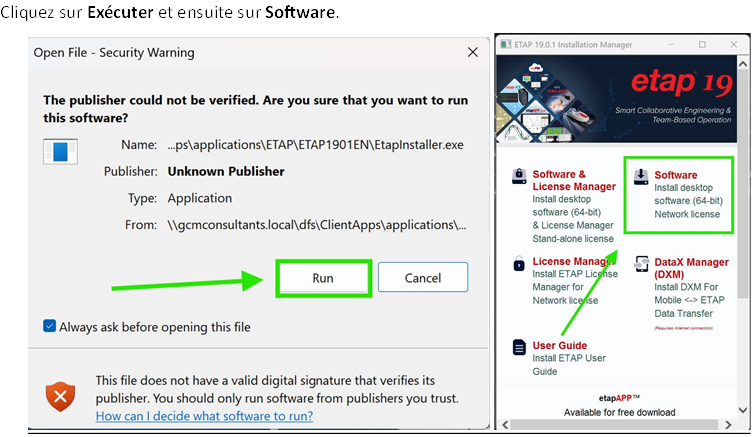Close the Open File Security Warning dialog
The image size is (755, 437).
tap(473, 52)
